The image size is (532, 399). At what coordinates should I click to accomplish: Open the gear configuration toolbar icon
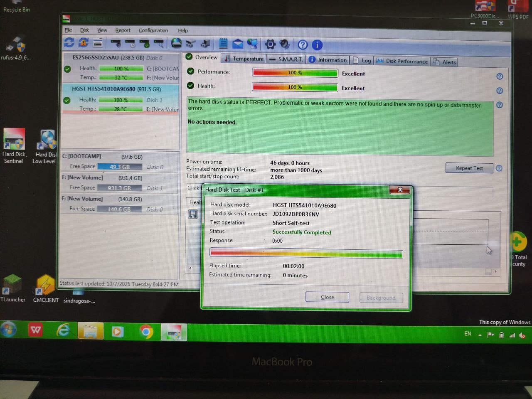270,44
